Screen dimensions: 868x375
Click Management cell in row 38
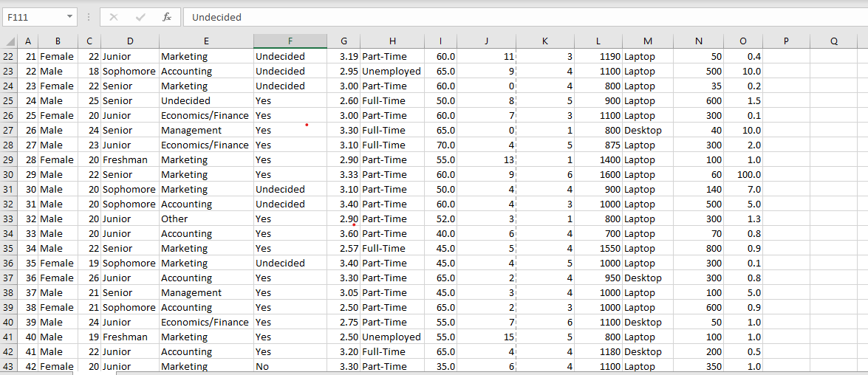tap(207, 292)
